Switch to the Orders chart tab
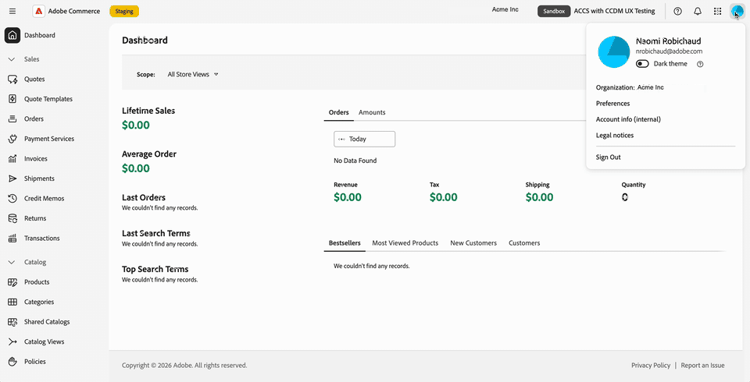Image resolution: width=750 pixels, height=382 pixels. coord(339,112)
